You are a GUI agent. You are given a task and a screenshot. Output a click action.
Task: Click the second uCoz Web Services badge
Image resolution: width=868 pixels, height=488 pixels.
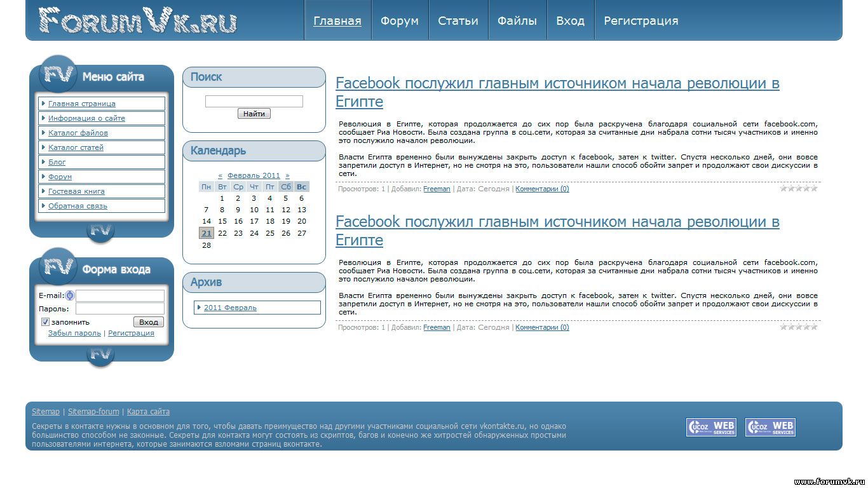tap(770, 427)
